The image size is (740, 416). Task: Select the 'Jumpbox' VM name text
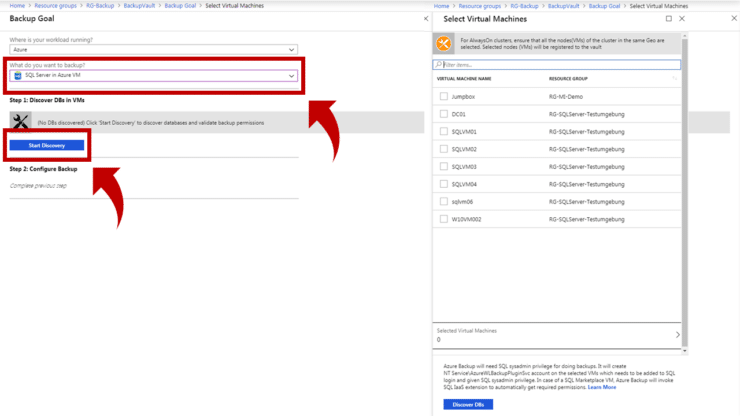(x=463, y=96)
